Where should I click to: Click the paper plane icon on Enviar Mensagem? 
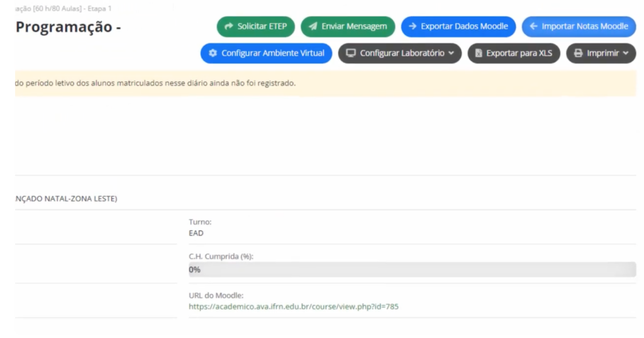313,26
